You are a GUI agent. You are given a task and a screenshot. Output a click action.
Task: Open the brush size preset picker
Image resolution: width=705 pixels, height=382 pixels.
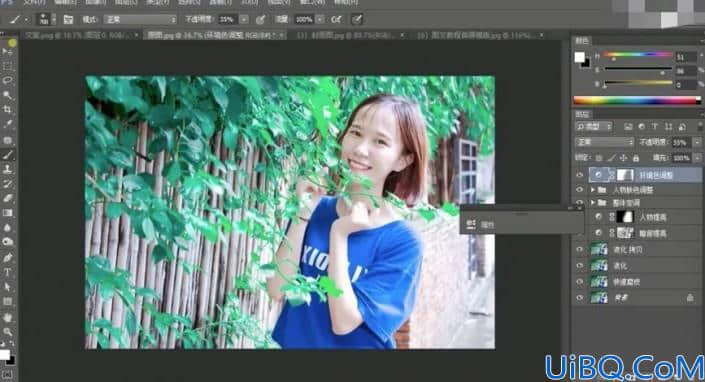tap(46, 19)
